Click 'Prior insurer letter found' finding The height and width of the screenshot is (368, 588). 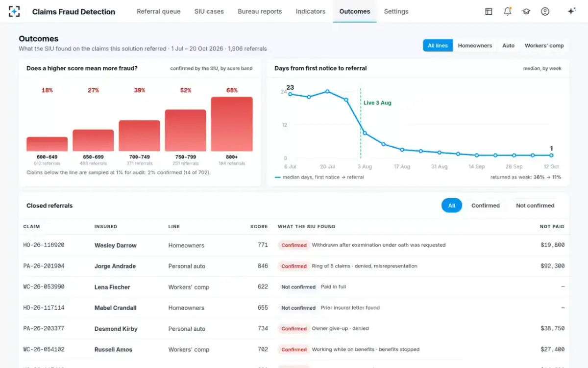(x=350, y=308)
